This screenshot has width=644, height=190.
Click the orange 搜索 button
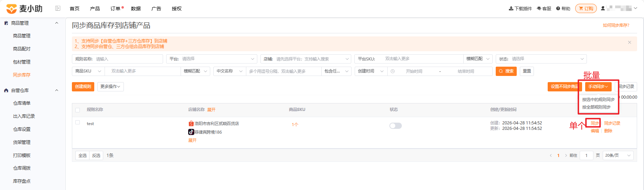click(x=506, y=71)
